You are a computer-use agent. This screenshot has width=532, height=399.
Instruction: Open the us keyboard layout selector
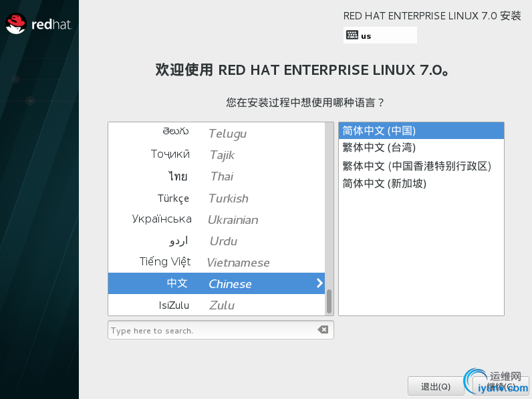[x=380, y=35]
